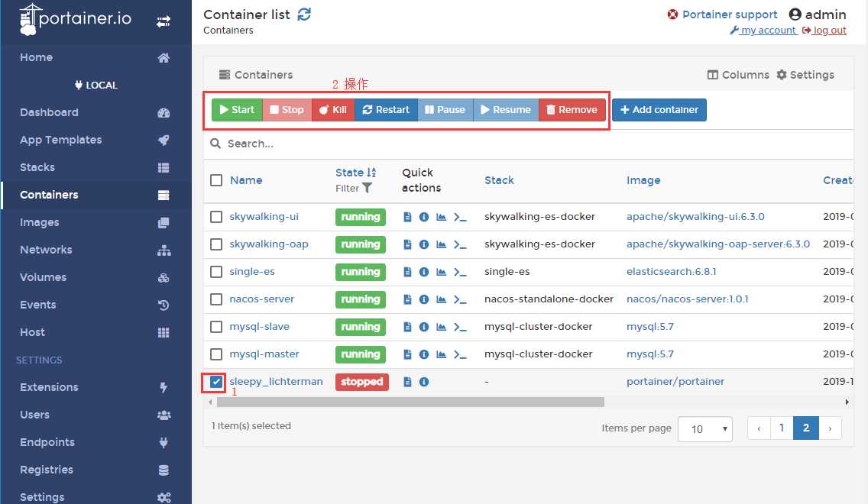868x504 pixels.
Task: Open Columns display options
Action: pyautogui.click(x=738, y=75)
